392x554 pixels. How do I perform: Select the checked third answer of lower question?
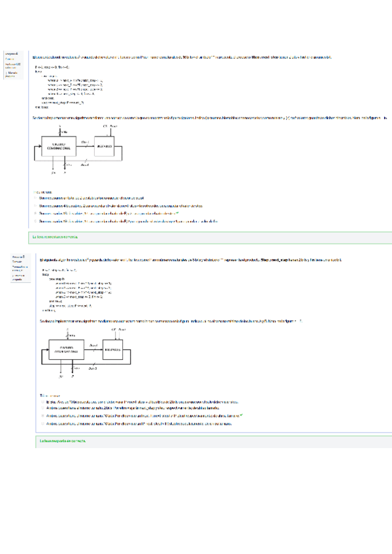coord(42,416)
